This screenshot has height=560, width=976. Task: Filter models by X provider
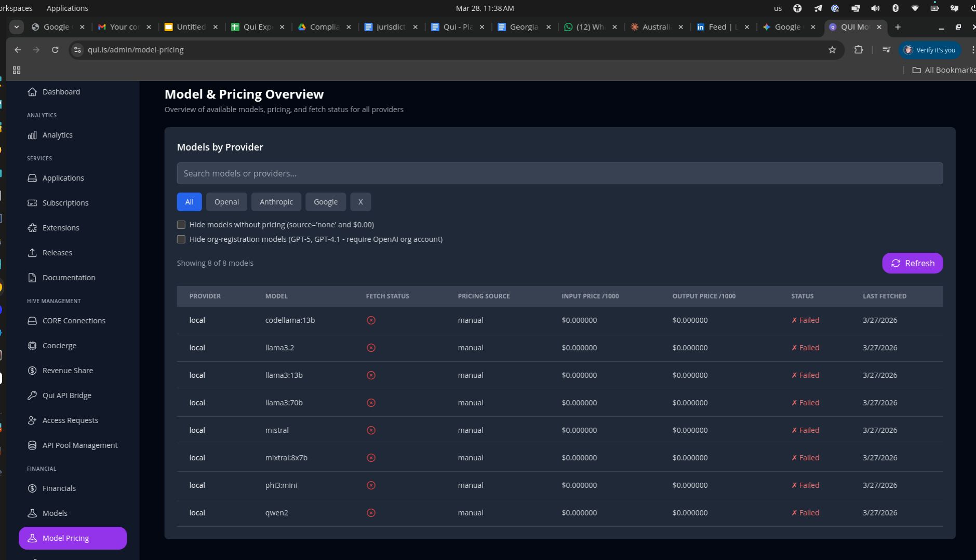point(360,202)
